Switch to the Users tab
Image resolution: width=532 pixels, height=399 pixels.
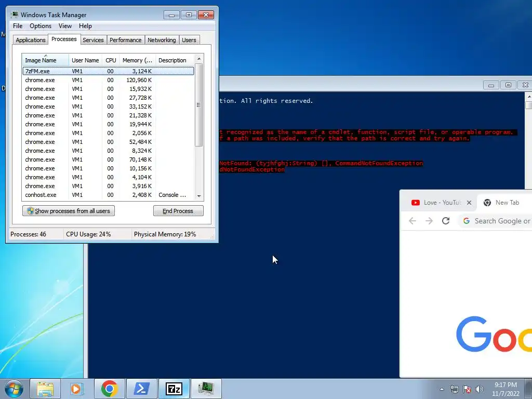coord(189,40)
